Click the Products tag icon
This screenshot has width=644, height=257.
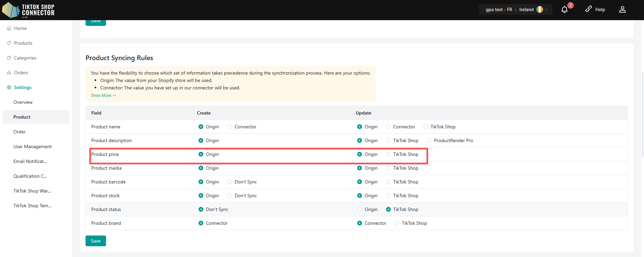pyautogui.click(x=9, y=43)
